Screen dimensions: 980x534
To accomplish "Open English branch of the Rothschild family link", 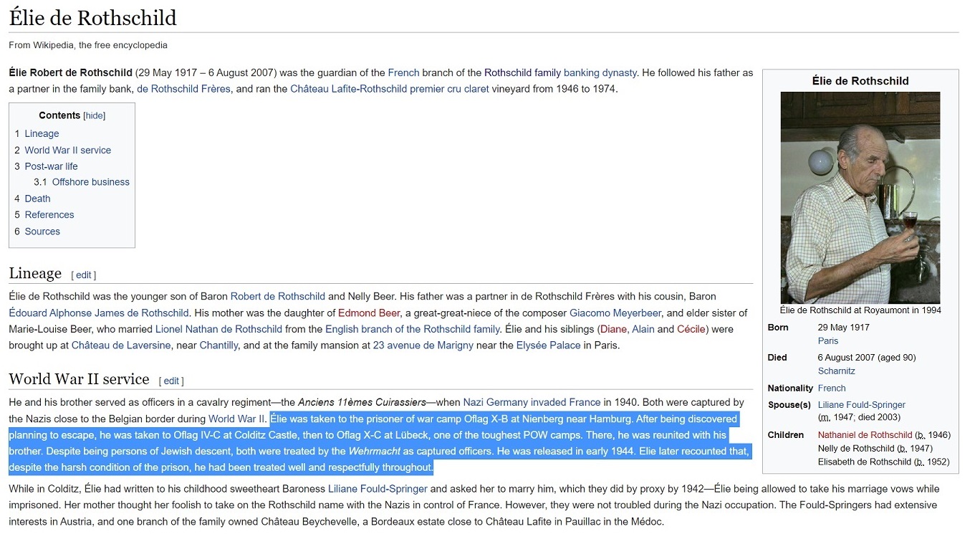I will point(412,329).
